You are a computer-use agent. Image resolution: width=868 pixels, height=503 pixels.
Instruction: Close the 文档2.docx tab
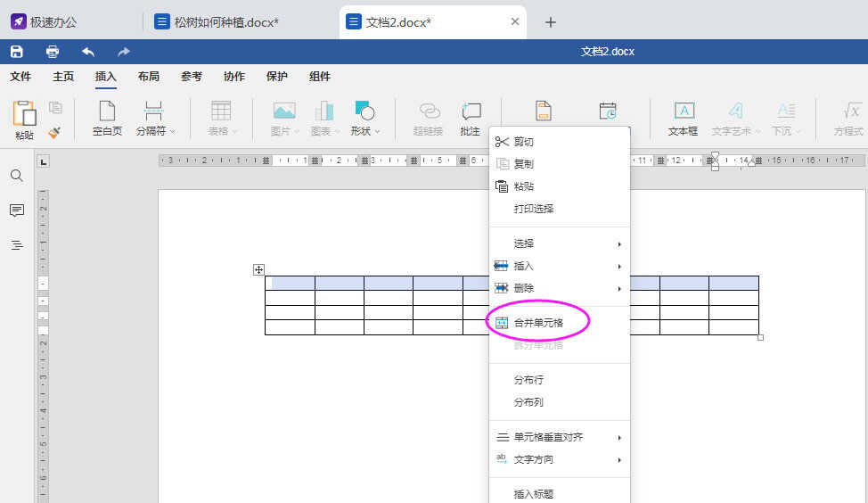click(515, 21)
